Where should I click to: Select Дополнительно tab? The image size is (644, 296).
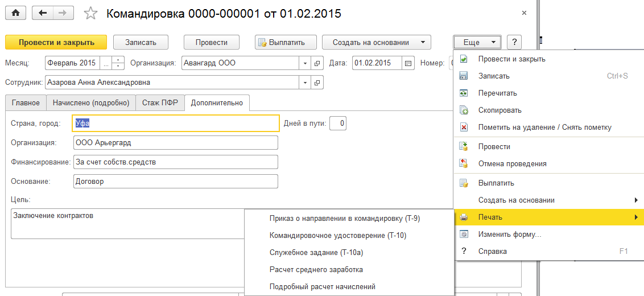(217, 103)
